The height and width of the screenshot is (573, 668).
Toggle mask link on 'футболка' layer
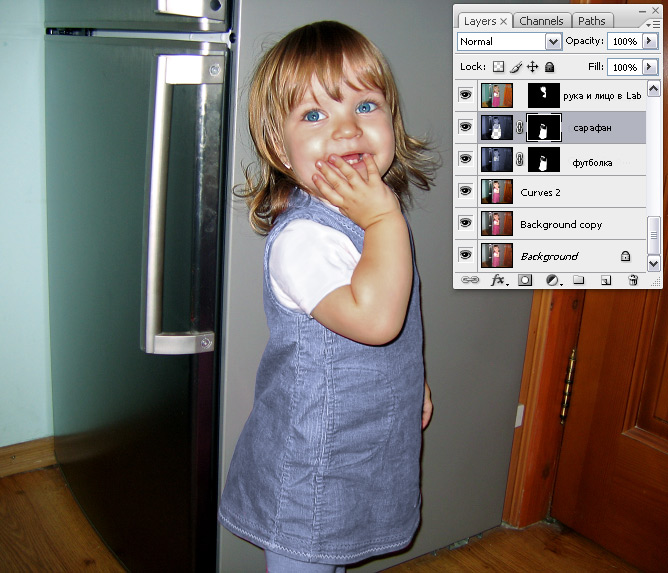[x=519, y=159]
